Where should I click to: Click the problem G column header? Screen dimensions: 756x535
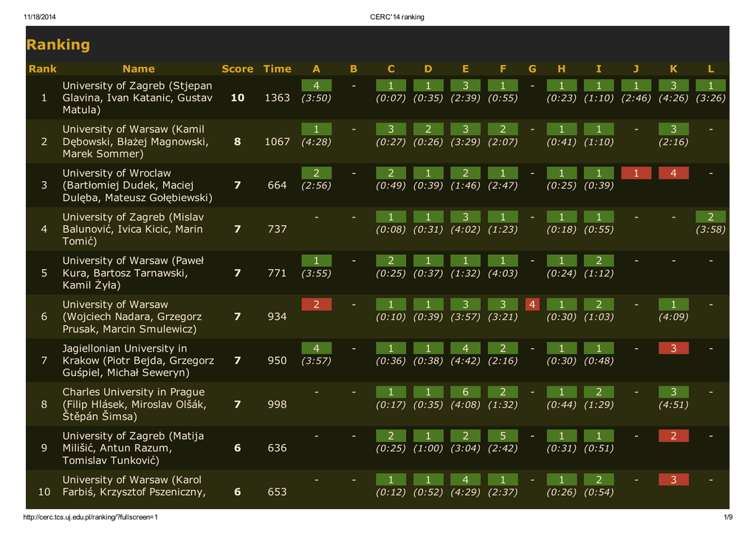click(x=532, y=69)
